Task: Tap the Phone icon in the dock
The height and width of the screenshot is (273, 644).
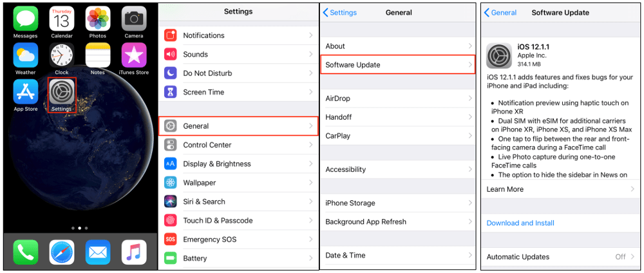Action: pos(26,252)
